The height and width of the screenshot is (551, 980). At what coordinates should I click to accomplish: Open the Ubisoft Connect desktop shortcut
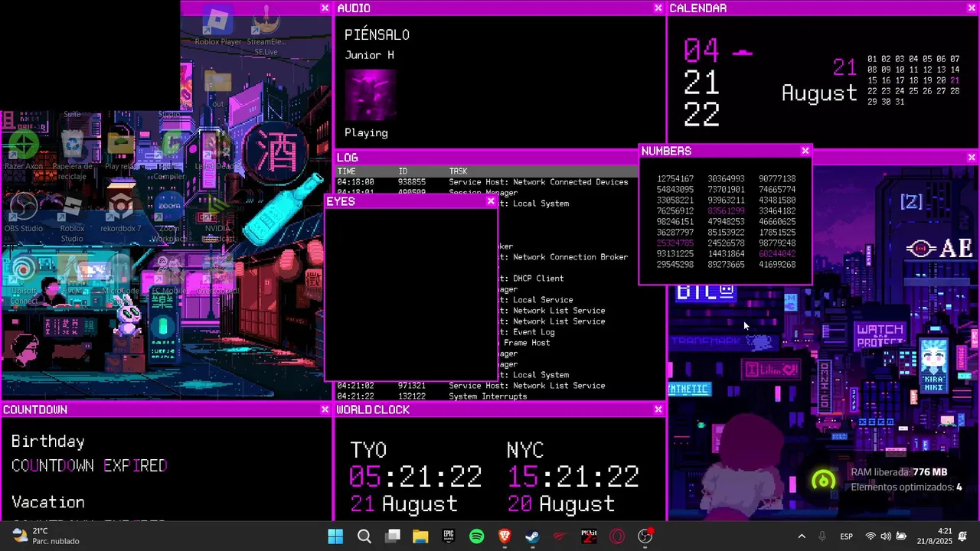tap(24, 279)
